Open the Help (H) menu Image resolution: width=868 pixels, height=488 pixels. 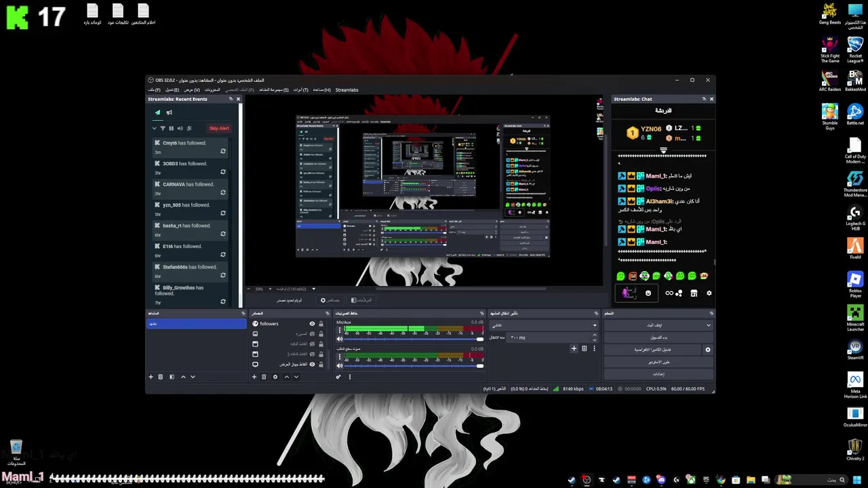tap(321, 89)
